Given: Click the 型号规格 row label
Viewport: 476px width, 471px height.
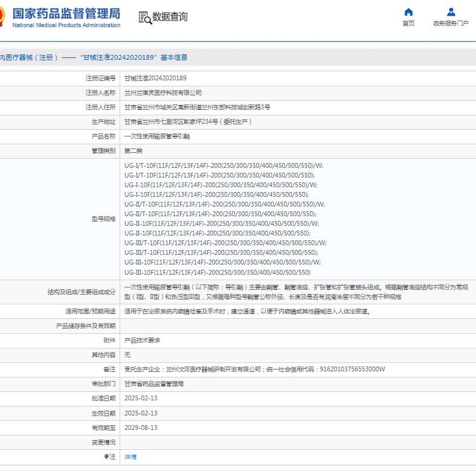Looking at the screenshot, I should [103, 219].
